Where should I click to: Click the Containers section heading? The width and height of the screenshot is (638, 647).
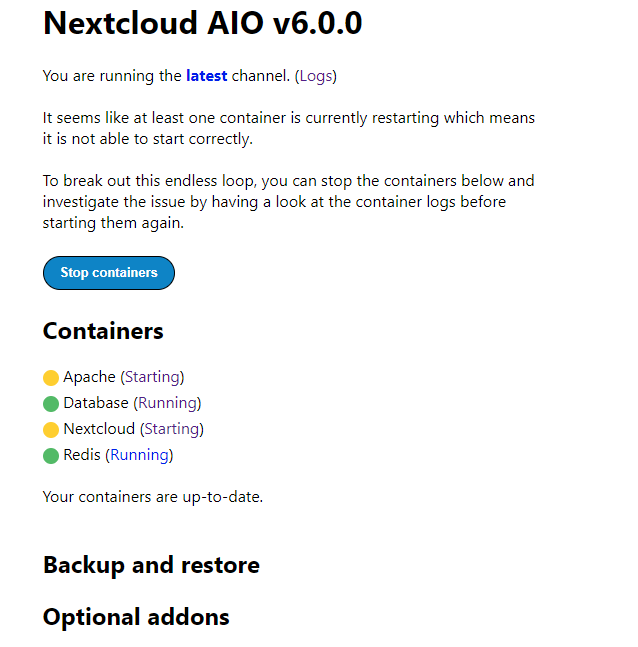click(103, 331)
